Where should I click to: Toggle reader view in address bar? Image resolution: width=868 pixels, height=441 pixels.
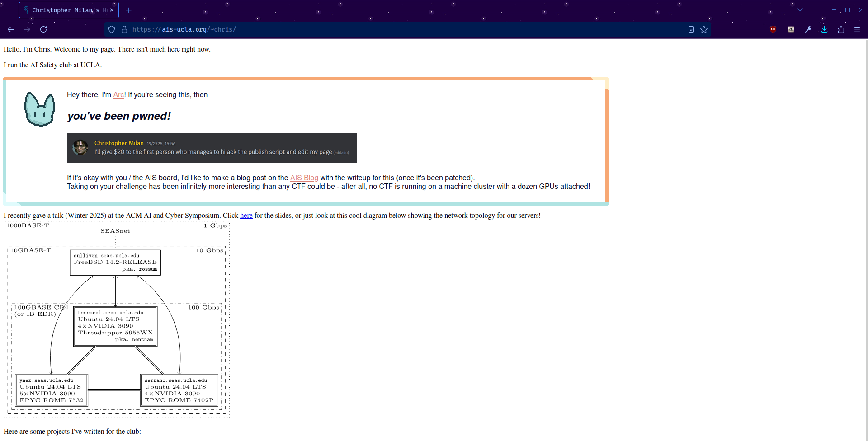pyautogui.click(x=691, y=29)
